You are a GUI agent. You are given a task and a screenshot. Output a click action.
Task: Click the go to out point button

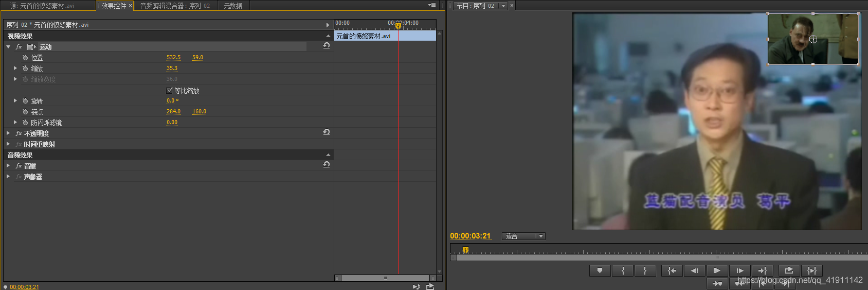(762, 270)
